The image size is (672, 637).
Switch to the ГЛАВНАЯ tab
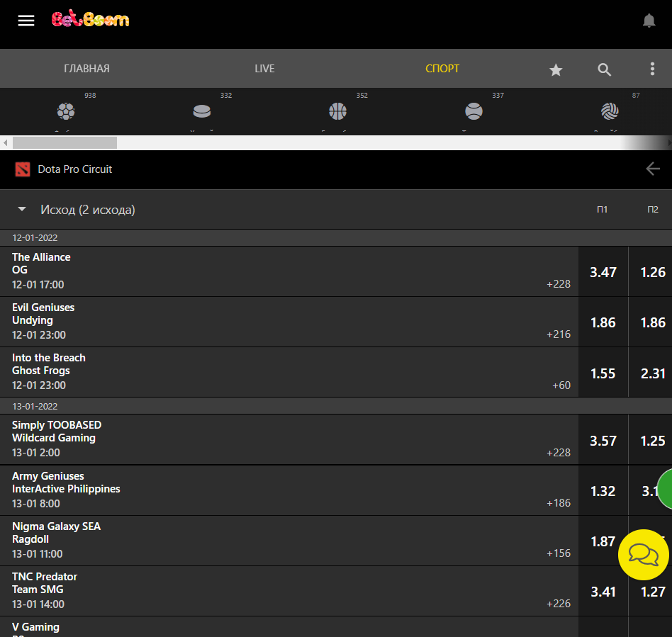click(86, 69)
